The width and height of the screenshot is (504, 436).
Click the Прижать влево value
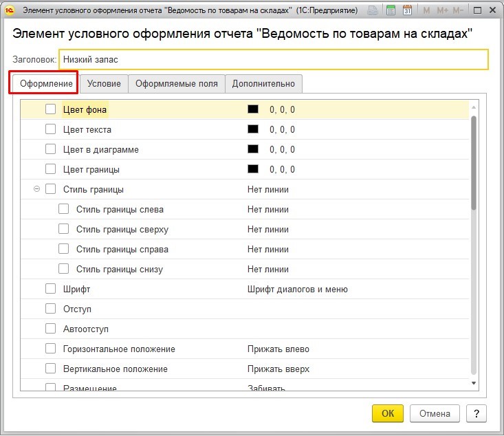(x=278, y=349)
